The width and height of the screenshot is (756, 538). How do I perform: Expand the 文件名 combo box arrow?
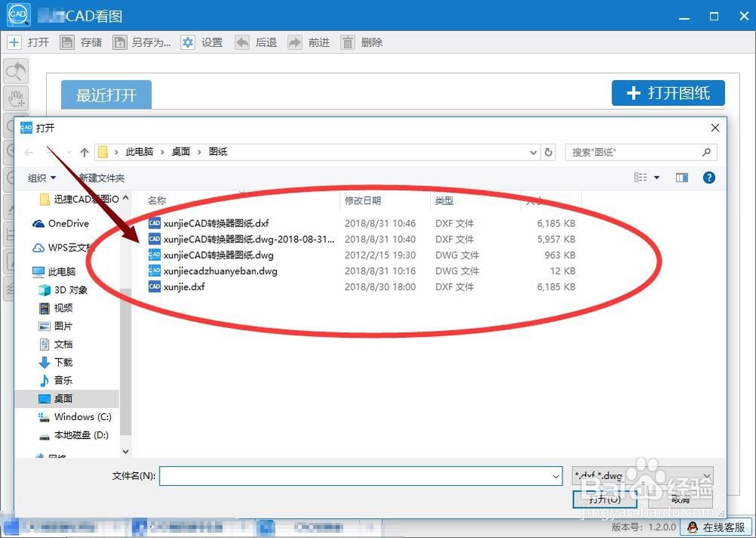coord(556,476)
